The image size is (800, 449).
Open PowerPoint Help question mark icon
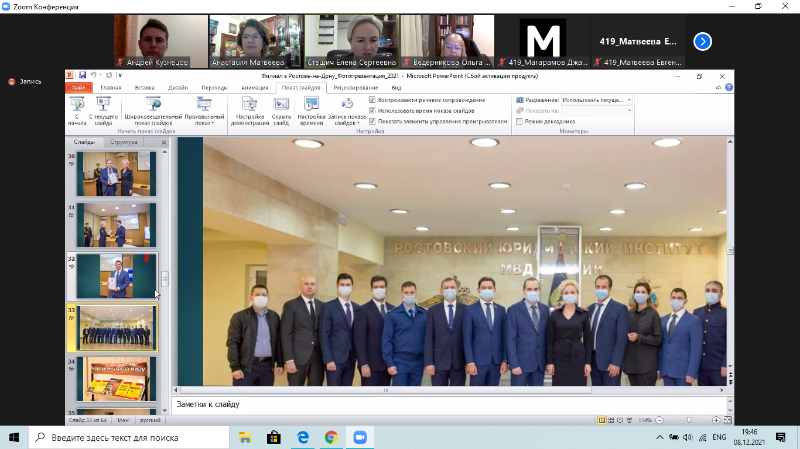[x=729, y=87]
